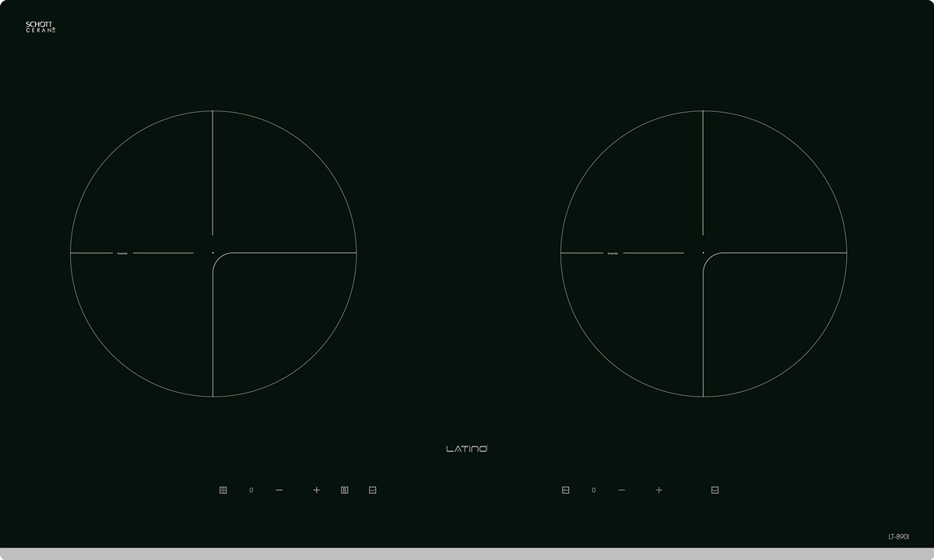Click the Inverter label on right zone

point(613,253)
